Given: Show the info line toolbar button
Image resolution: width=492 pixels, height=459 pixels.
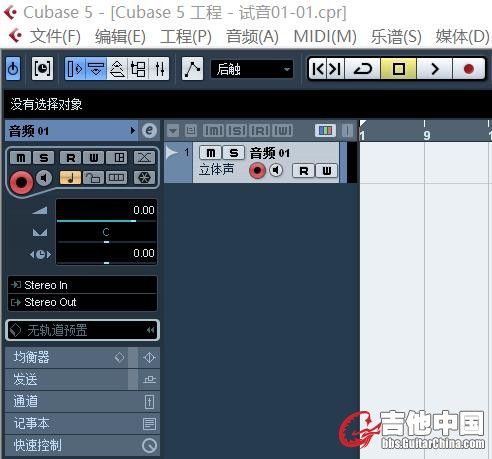Looking at the screenshot, I should point(96,69).
